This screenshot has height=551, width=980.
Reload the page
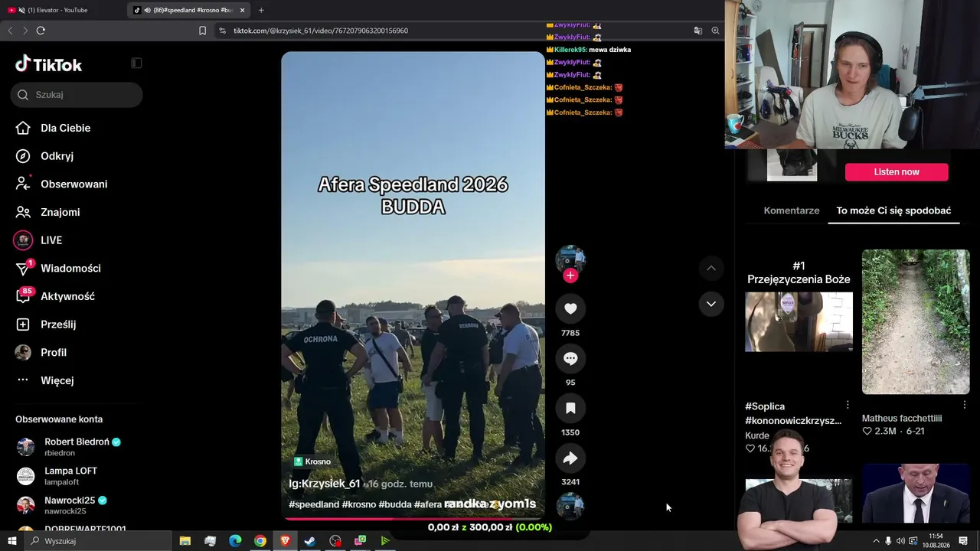pyautogui.click(x=41, y=31)
